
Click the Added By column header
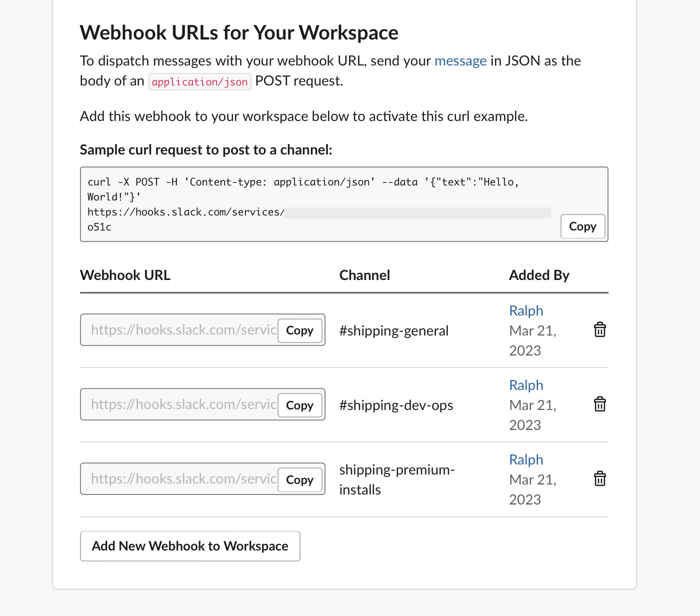point(539,274)
